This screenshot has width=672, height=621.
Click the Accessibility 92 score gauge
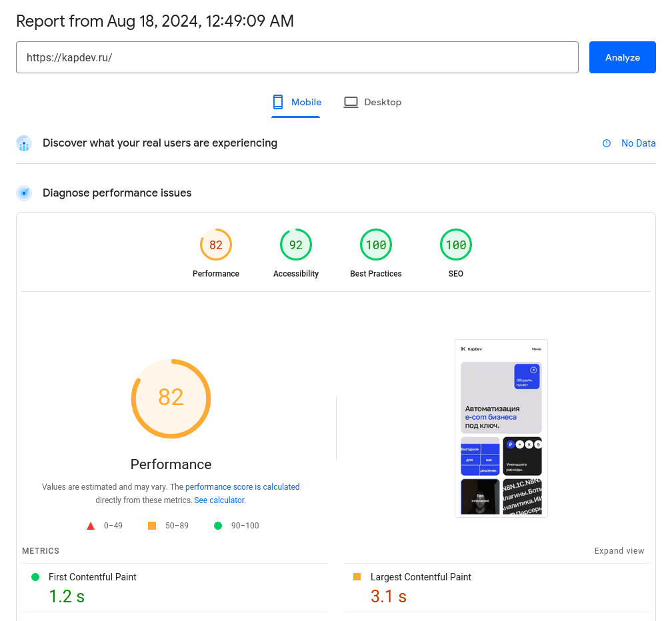point(296,245)
